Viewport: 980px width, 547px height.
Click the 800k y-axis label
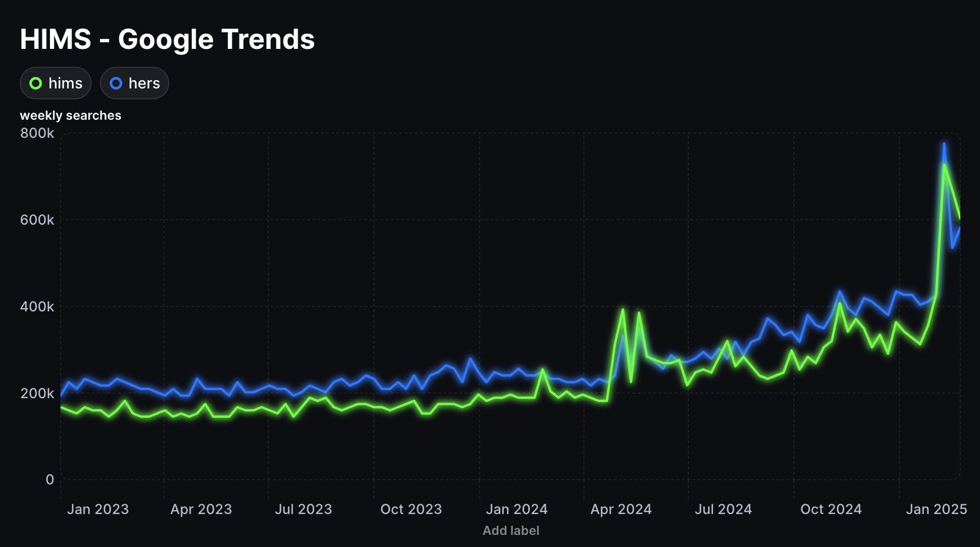pyautogui.click(x=37, y=133)
